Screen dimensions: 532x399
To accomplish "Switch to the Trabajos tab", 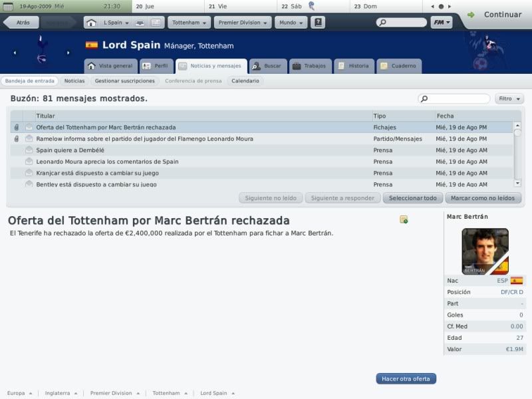I will point(310,66).
